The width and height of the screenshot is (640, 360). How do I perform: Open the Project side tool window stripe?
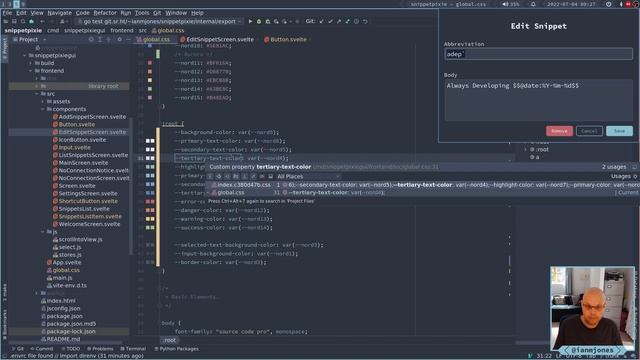[4, 49]
